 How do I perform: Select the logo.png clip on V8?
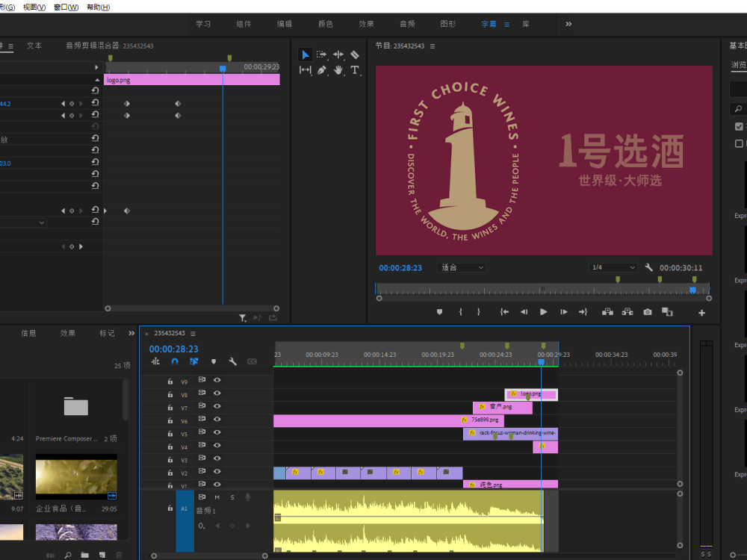tap(531, 394)
